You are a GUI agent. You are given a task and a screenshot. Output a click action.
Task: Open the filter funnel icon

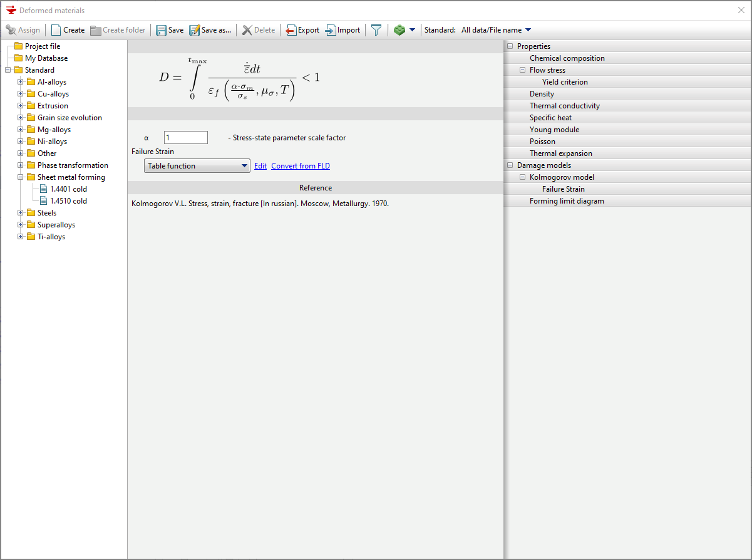(x=376, y=30)
